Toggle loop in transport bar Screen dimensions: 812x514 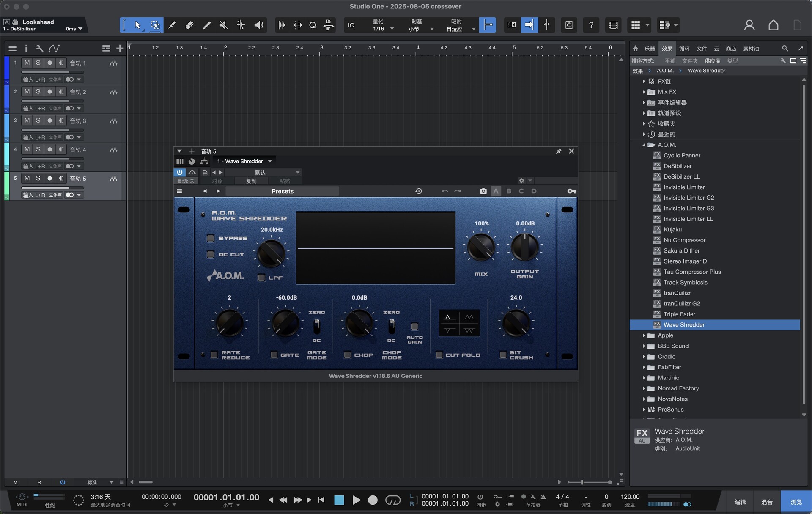tap(393, 500)
